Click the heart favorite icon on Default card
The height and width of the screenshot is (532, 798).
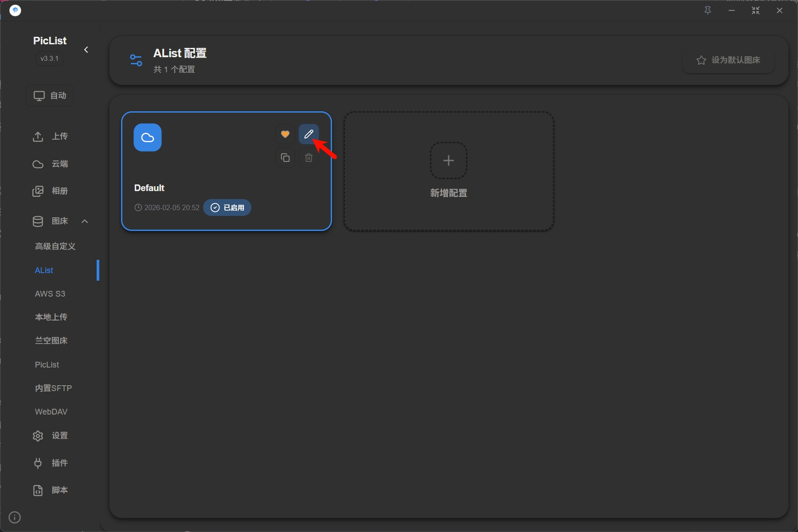pyautogui.click(x=285, y=134)
